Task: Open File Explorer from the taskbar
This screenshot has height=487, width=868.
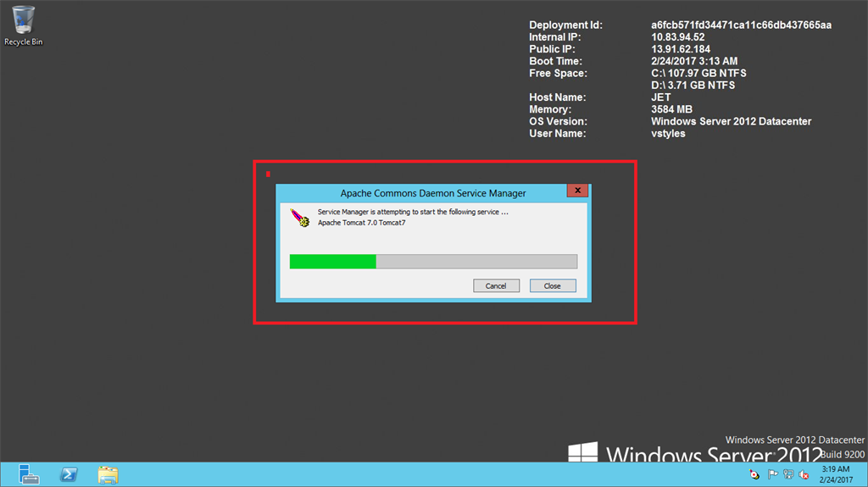Action: click(108, 475)
